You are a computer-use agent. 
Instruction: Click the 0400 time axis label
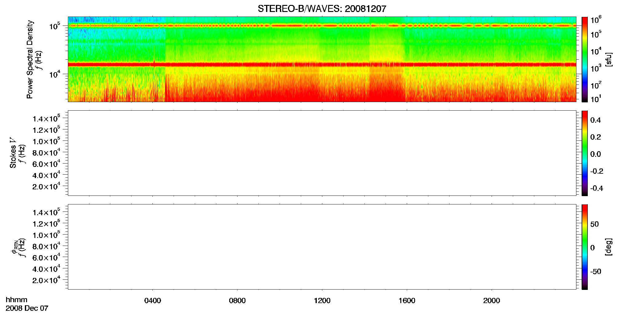click(153, 301)
